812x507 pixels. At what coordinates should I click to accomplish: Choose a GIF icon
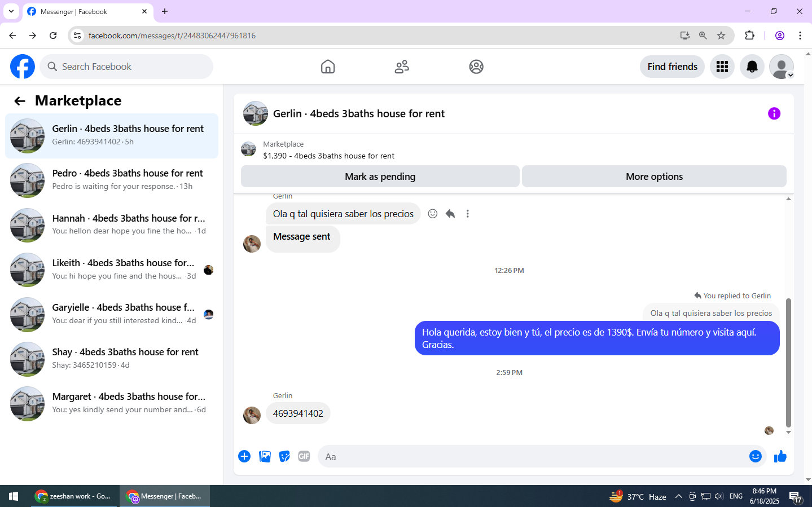tap(304, 456)
